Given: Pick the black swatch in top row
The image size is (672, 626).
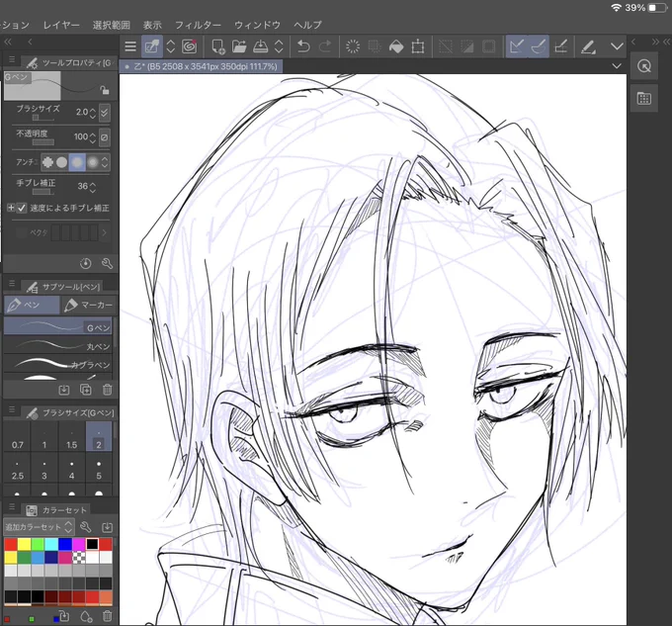Looking at the screenshot, I should tap(92, 544).
